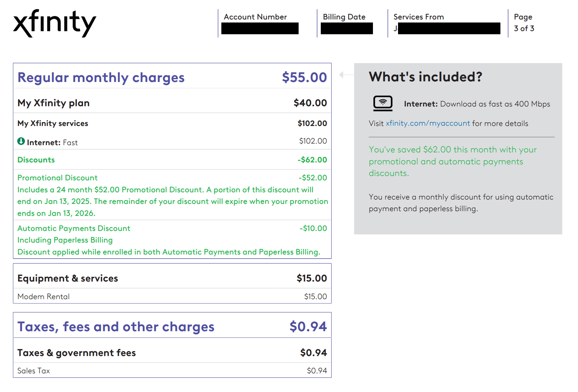Select the Regular monthly charges heading
The width and height of the screenshot is (578, 392).
point(101,78)
